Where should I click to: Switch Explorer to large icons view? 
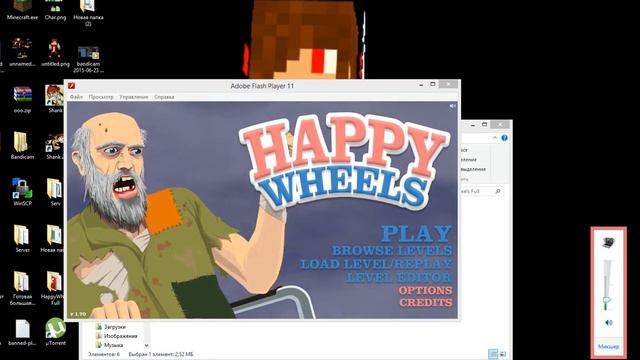503,354
